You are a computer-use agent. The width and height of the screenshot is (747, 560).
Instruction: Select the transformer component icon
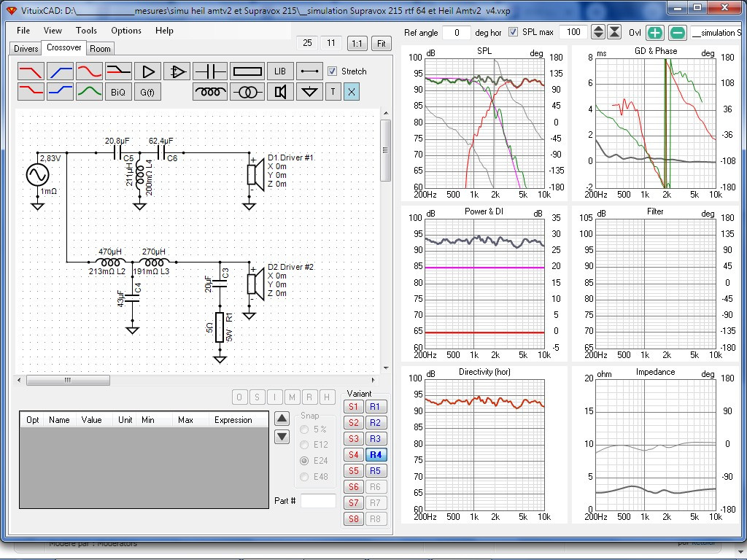[x=247, y=92]
